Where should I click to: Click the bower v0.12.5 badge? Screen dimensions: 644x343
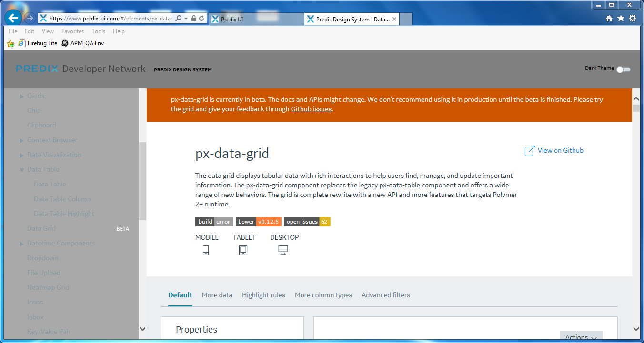pos(259,222)
